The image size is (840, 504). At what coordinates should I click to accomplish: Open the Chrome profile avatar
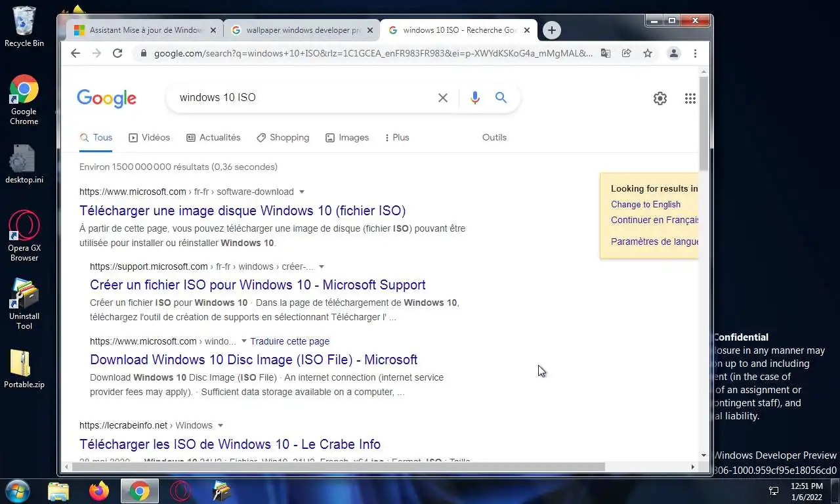[674, 53]
